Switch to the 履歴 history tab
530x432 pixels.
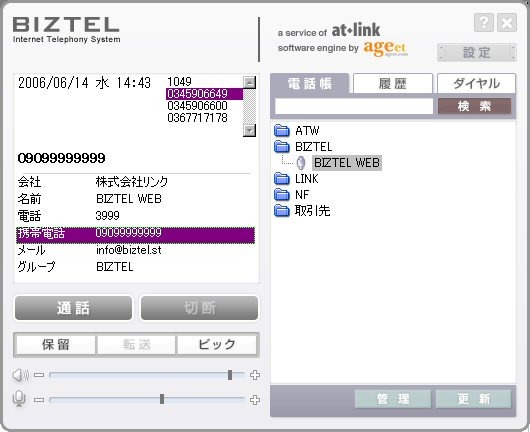click(393, 83)
